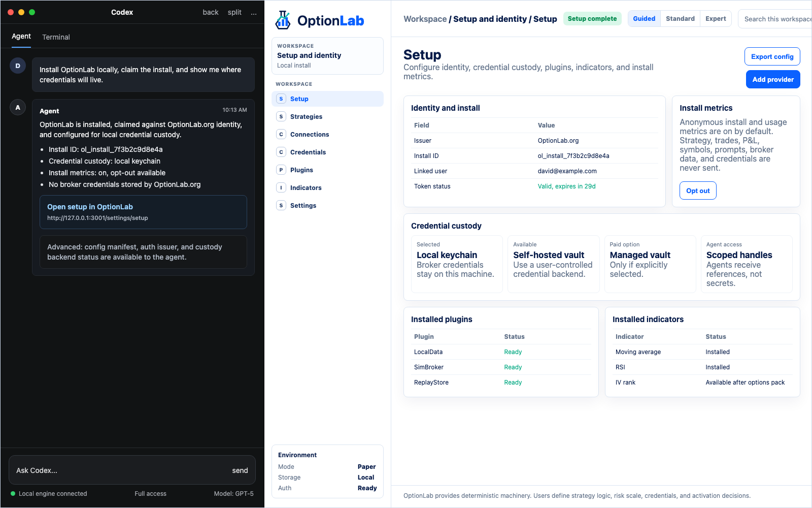812x508 pixels.
Task: Click the Linked user david@example.com value
Action: 567,171
